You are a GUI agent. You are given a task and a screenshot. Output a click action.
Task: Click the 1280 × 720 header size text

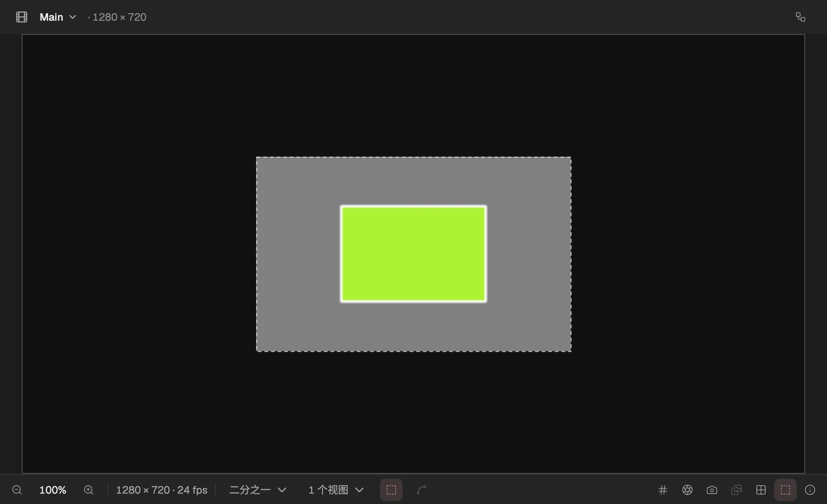tap(119, 17)
